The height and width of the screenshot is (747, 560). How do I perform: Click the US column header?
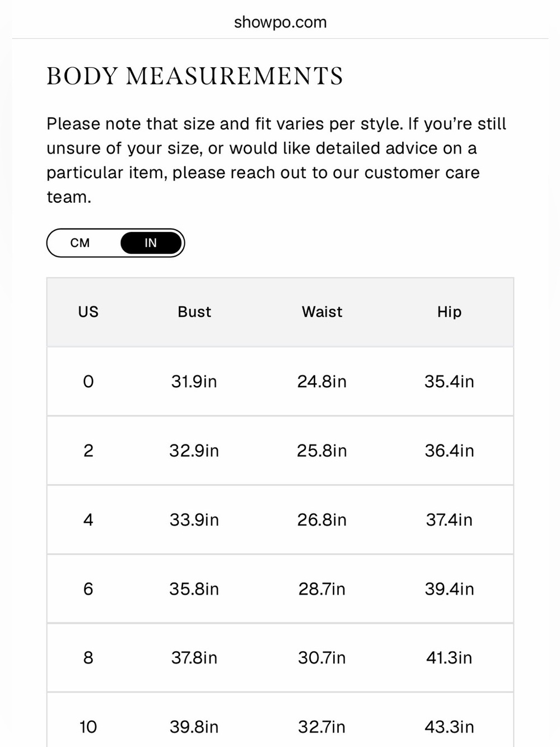click(88, 312)
